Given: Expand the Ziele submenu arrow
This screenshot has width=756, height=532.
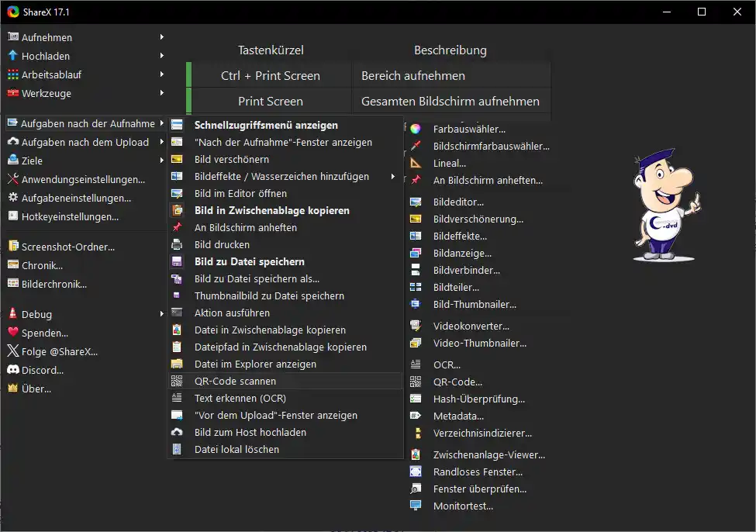Looking at the screenshot, I should point(162,160).
